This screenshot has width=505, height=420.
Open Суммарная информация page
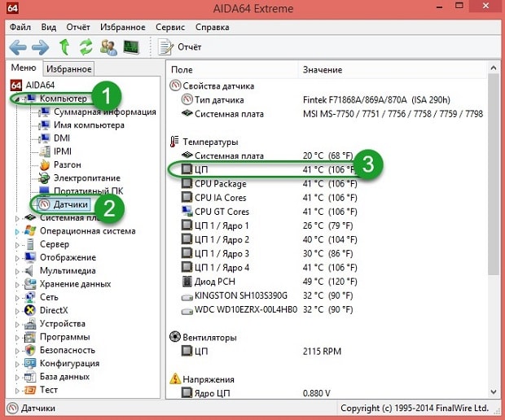tap(105, 112)
